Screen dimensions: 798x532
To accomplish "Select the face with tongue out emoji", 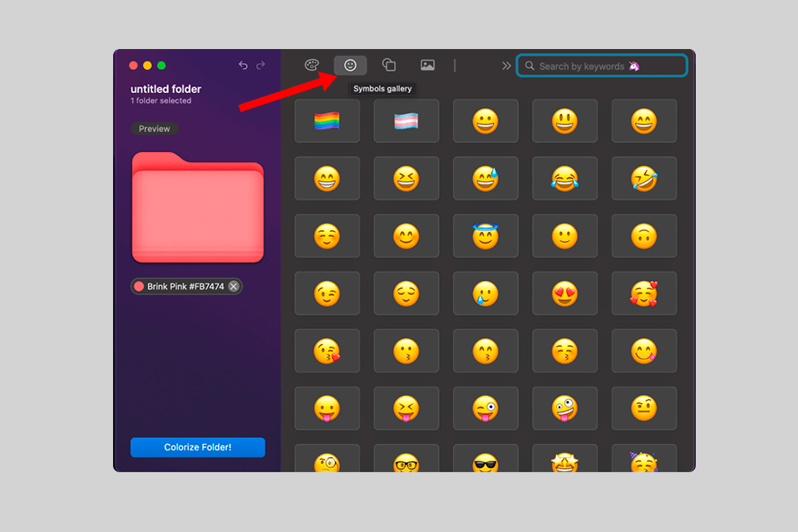I will click(x=328, y=409).
